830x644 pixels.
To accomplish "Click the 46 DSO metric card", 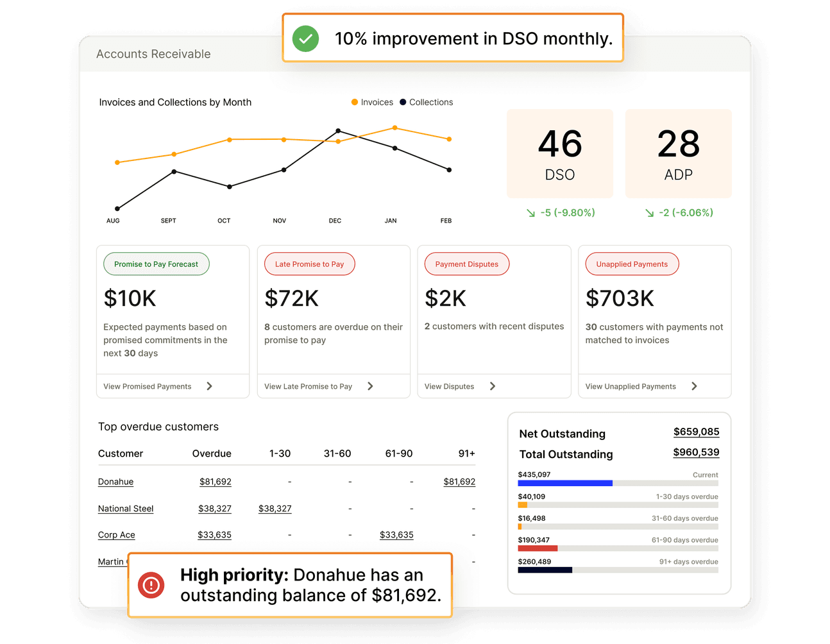I will (x=560, y=153).
